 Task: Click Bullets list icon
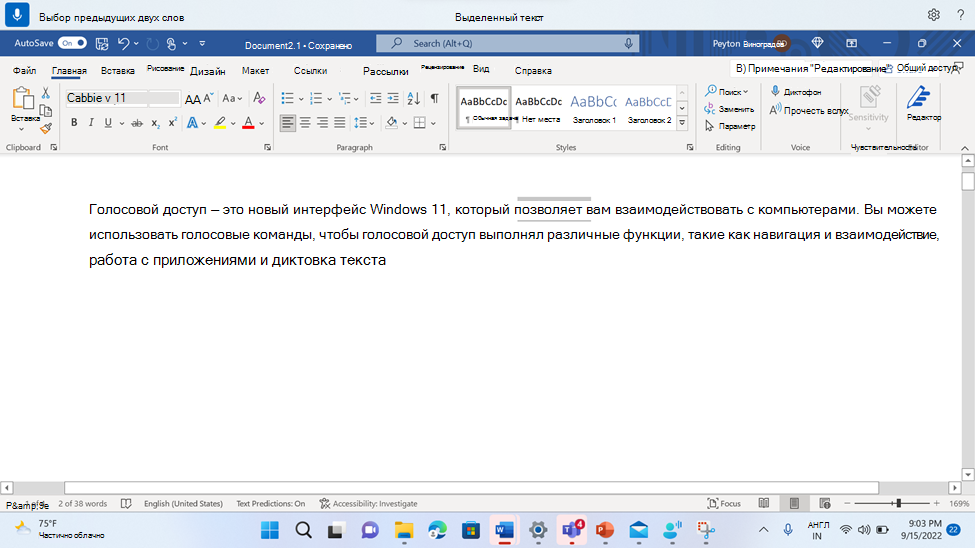coord(287,98)
